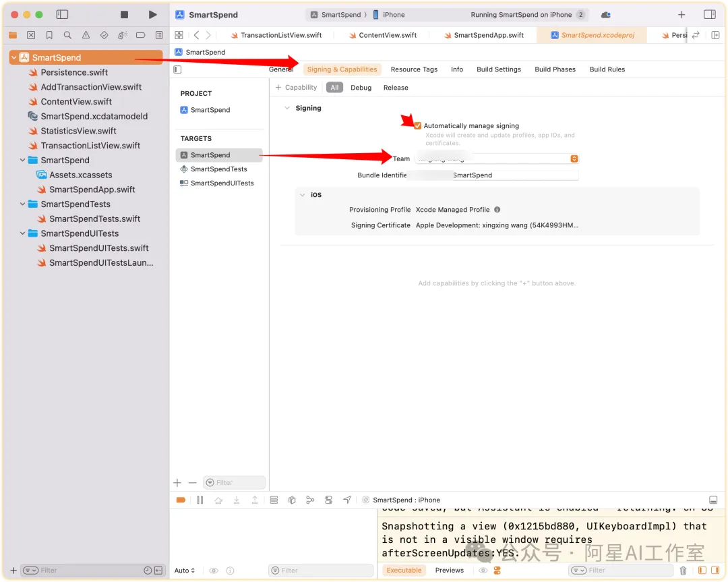
Task: Open the breakpoint navigator icon
Action: coord(141,35)
